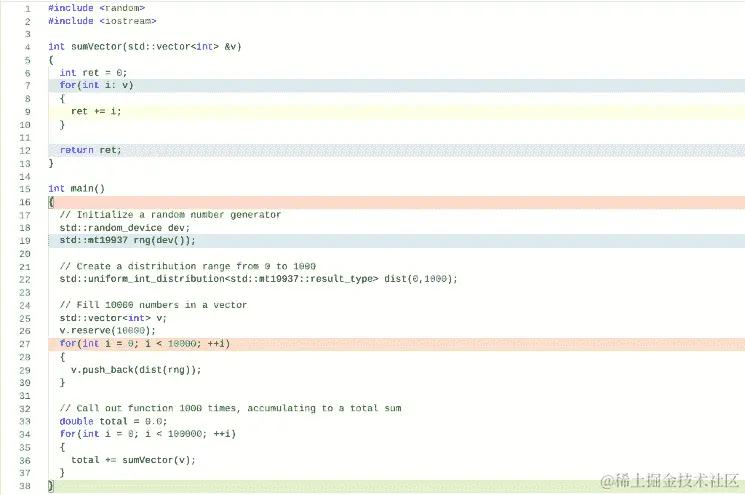Click 'int ret = 0;' statement

(93, 73)
